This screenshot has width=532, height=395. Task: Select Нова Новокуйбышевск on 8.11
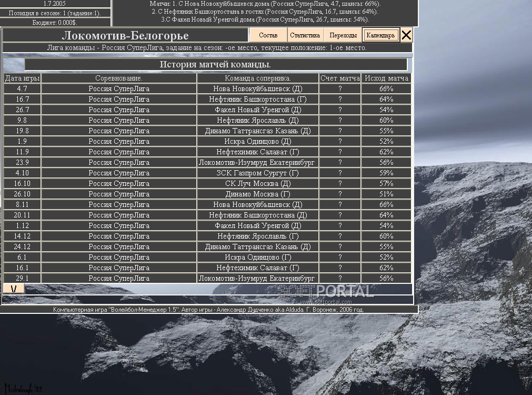[x=258, y=204]
